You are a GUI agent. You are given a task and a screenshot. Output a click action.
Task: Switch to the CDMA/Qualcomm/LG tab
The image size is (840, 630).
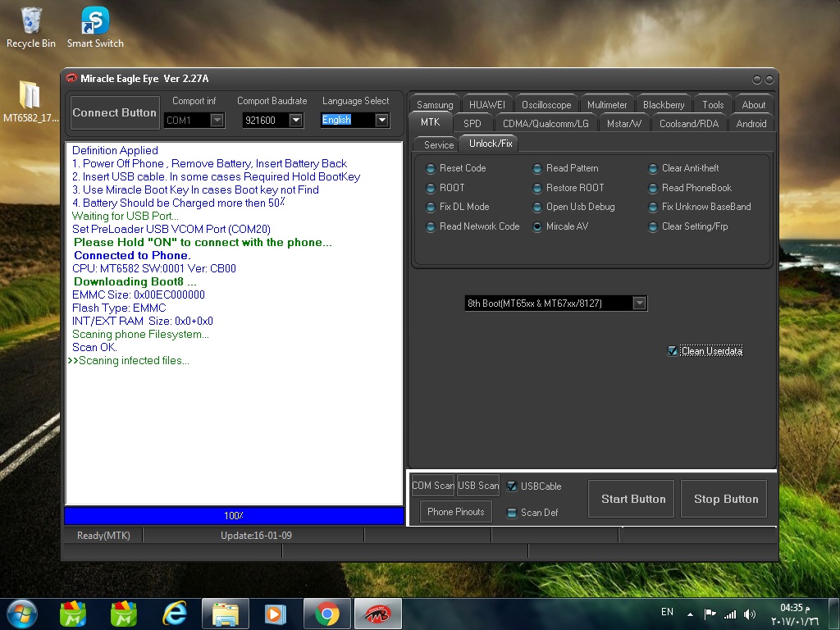(x=546, y=123)
